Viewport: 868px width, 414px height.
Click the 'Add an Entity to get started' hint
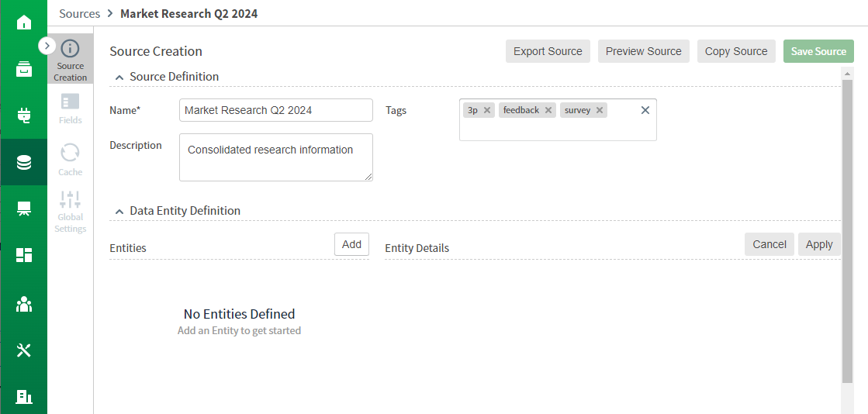[x=239, y=330]
